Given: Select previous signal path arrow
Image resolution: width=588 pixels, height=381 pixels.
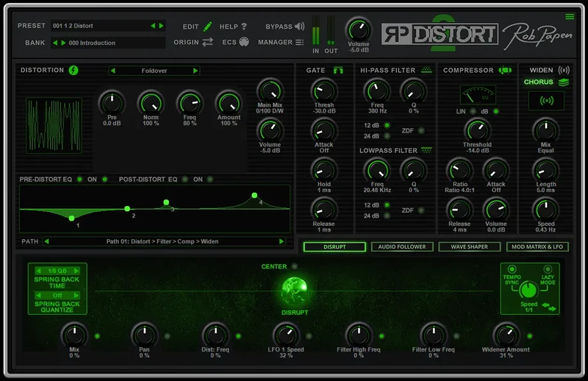Looking at the screenshot, I should (46, 241).
